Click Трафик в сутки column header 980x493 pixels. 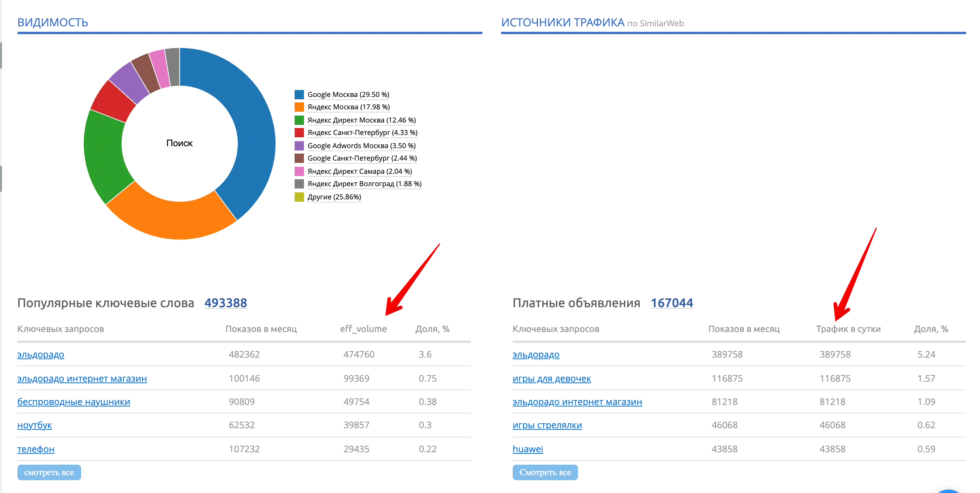point(848,329)
